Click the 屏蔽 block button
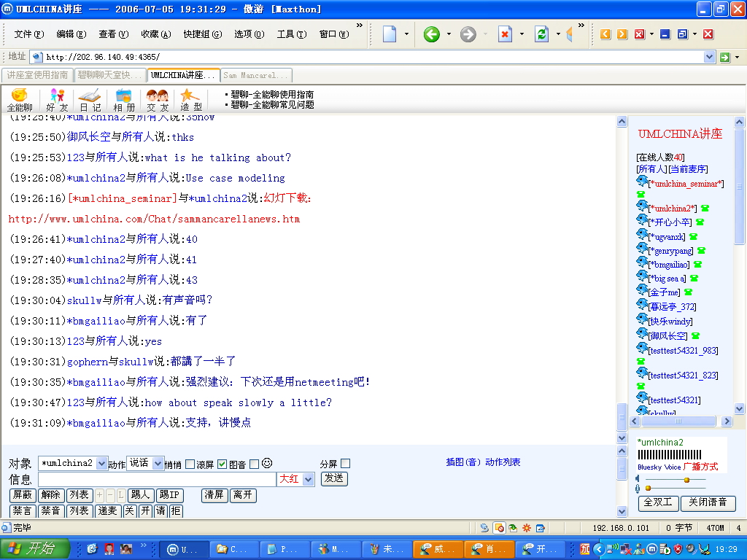The width and height of the screenshot is (747, 560). pos(23,495)
